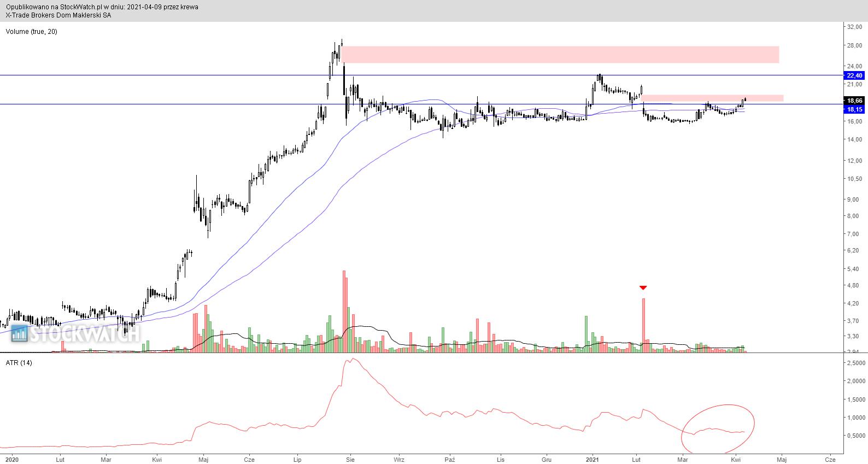Click the 'Sie' month axis label
The image size is (868, 464).
(x=350, y=460)
